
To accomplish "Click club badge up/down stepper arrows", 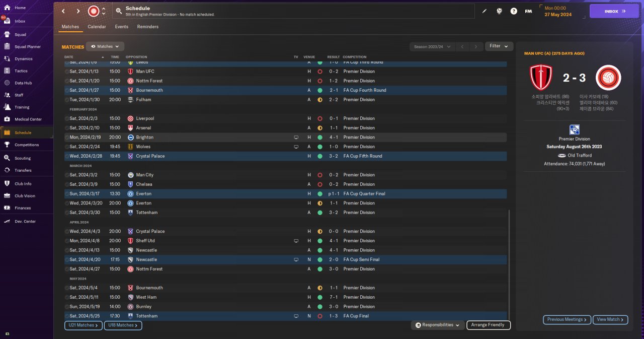I will 104,11.
